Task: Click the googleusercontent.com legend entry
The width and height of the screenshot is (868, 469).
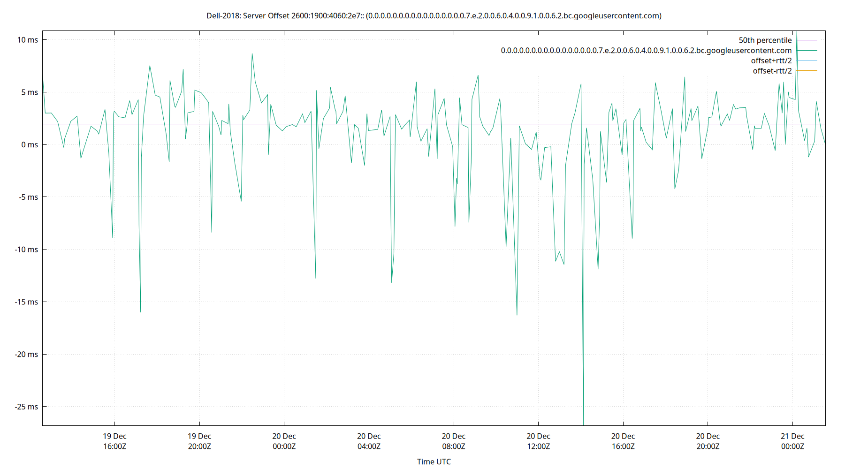Action: click(646, 50)
